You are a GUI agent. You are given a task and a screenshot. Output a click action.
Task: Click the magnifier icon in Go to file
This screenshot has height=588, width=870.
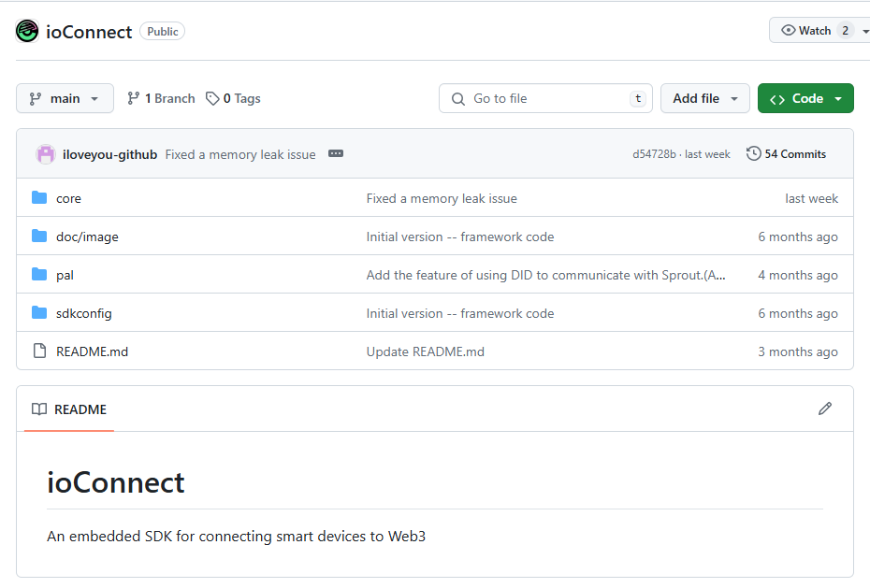coord(458,99)
